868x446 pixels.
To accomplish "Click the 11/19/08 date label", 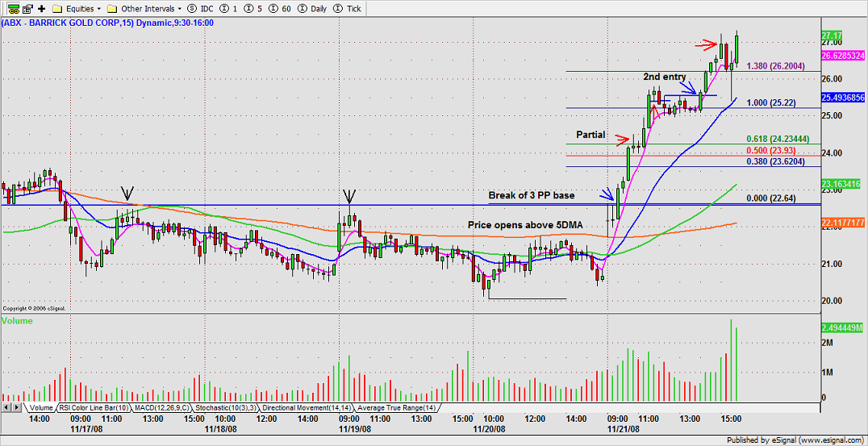I will point(355,427).
